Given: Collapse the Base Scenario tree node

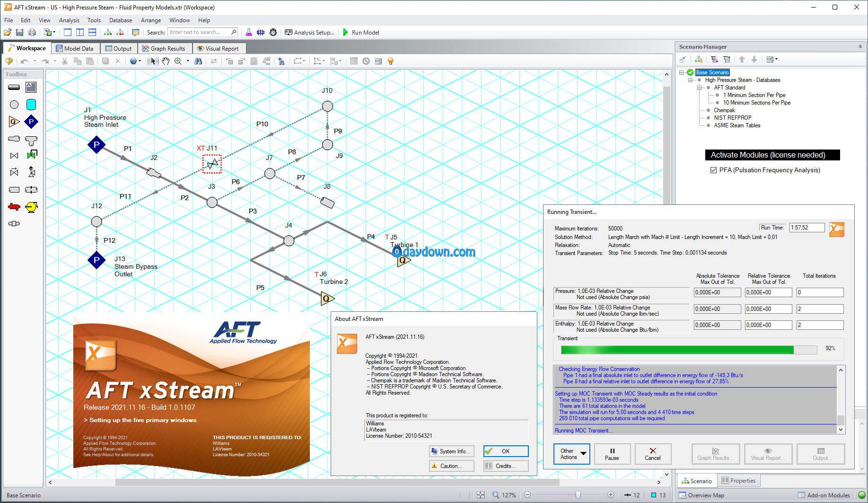Looking at the screenshot, I should [x=682, y=72].
